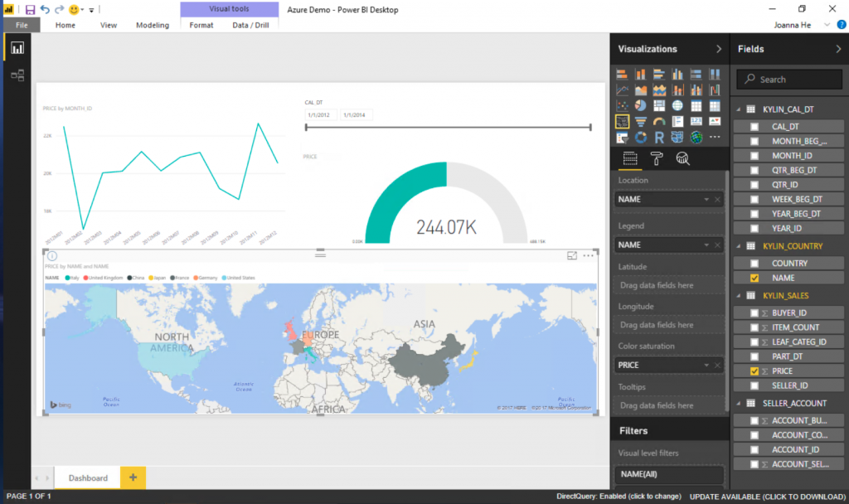Import custom visual via ellipsis icon

click(x=715, y=138)
